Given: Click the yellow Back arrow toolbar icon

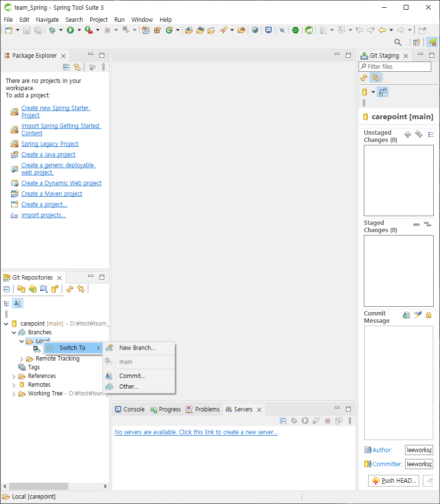Looking at the screenshot, I should 382,30.
